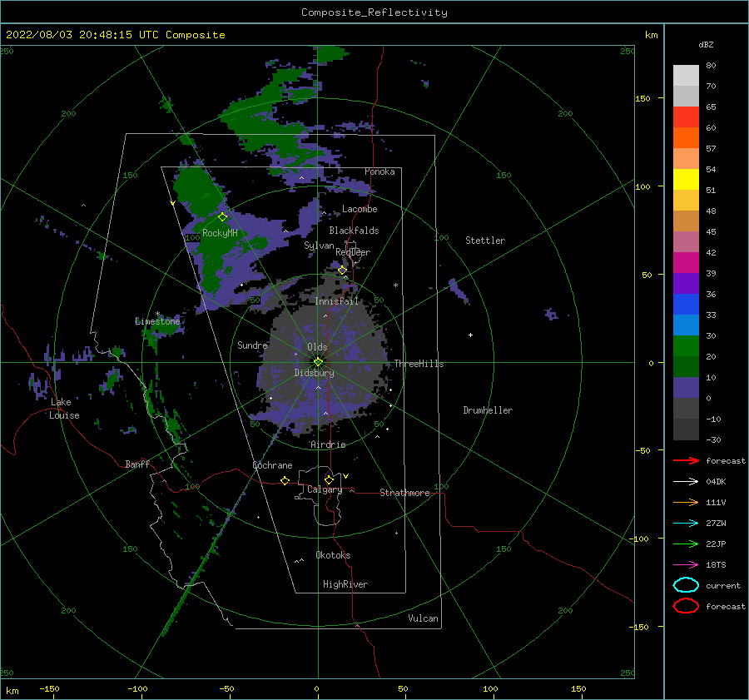
Task: Click the dark gray swatch above -30 dBZ
Action: 686,429
